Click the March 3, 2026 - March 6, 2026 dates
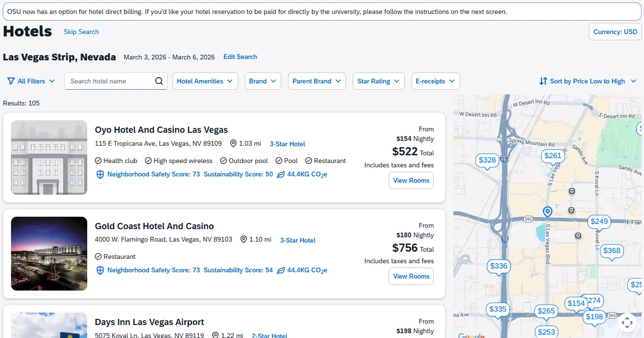Image resolution: width=644 pixels, height=338 pixels. (x=169, y=57)
